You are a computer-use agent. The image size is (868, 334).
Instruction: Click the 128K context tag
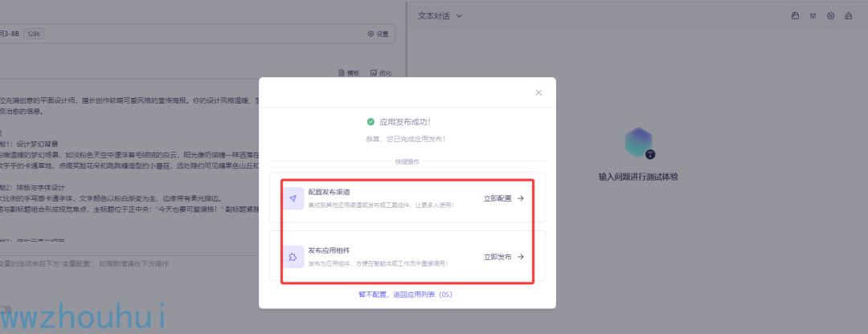(34, 34)
